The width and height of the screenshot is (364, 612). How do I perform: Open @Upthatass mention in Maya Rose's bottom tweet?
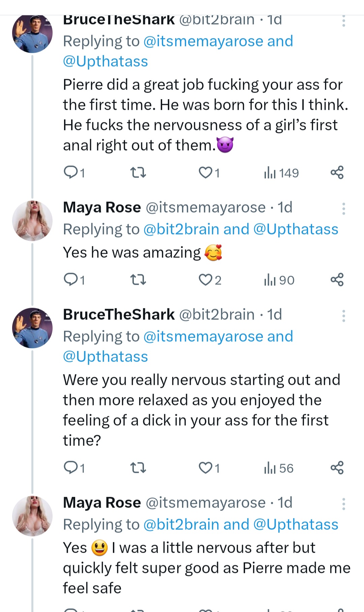[x=296, y=524]
